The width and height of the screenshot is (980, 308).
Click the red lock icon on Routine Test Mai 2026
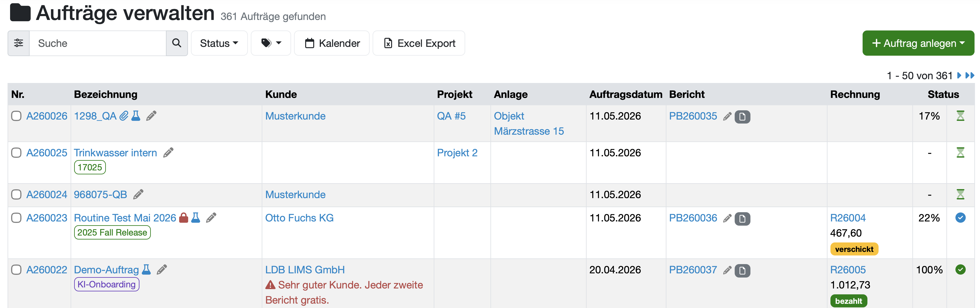point(184,218)
